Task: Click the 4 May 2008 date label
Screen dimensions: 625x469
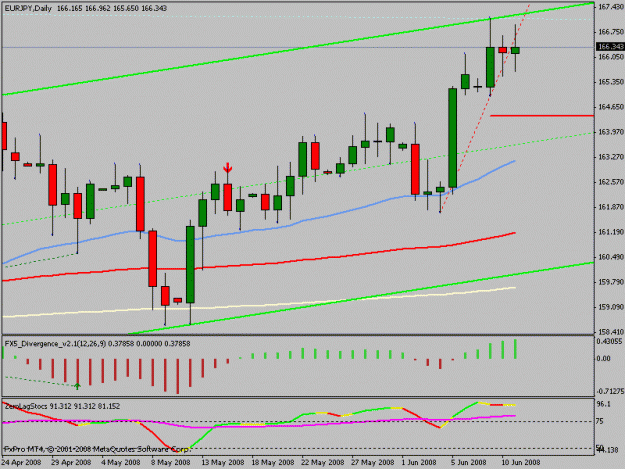Action: coord(121,462)
